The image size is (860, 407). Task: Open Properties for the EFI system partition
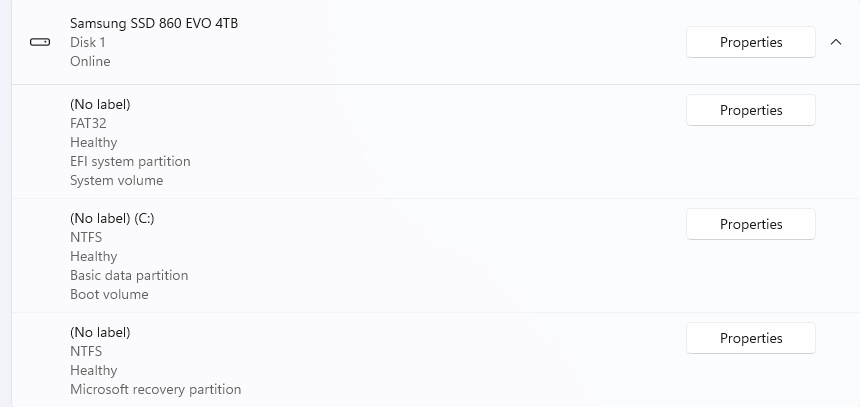tap(750, 110)
